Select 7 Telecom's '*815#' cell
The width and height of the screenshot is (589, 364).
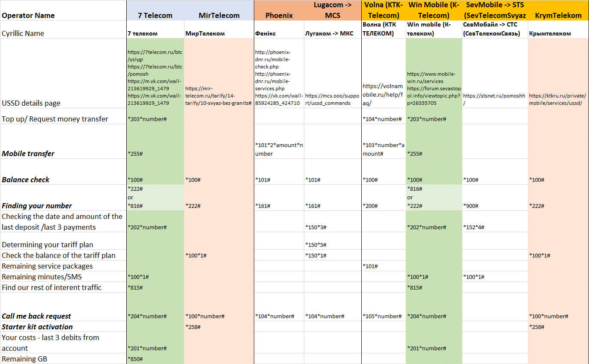coord(155,287)
